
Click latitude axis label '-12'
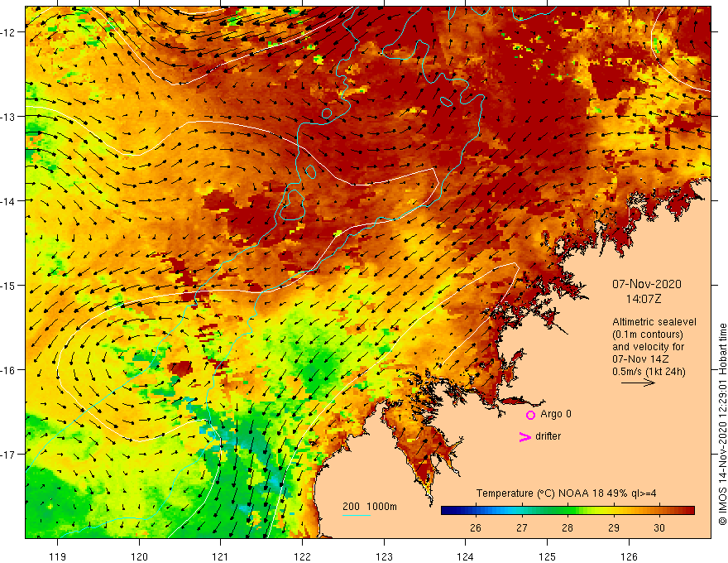[8, 32]
